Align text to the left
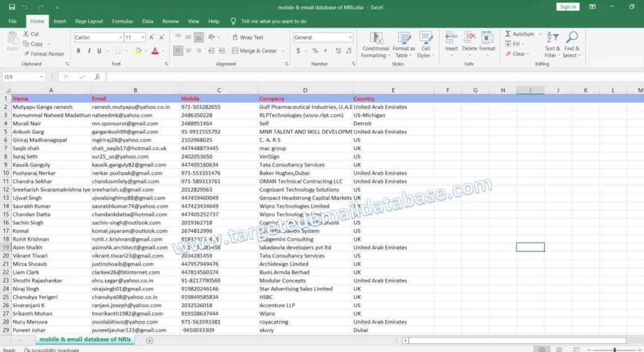The image size is (644, 352). click(178, 51)
